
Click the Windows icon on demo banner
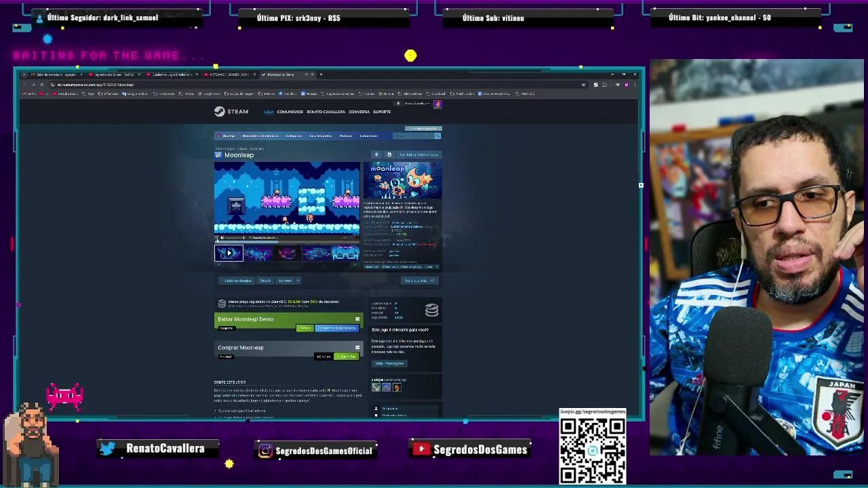[357, 319]
